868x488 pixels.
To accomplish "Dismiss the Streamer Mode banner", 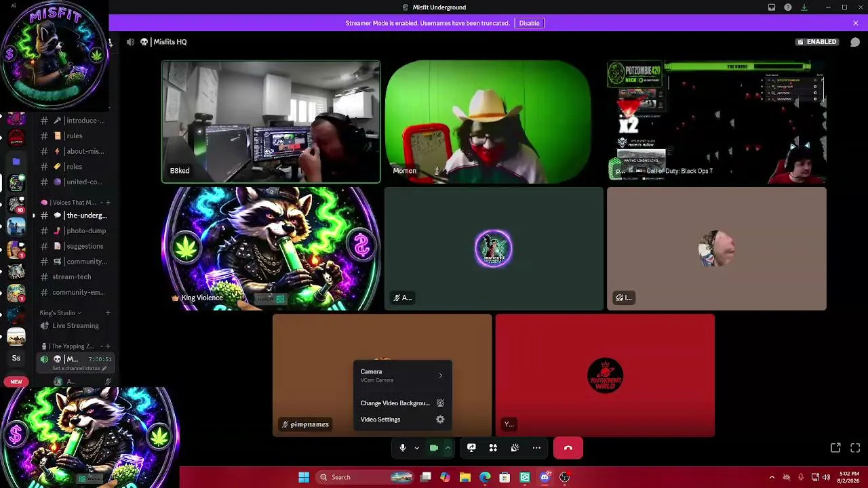I will [856, 23].
